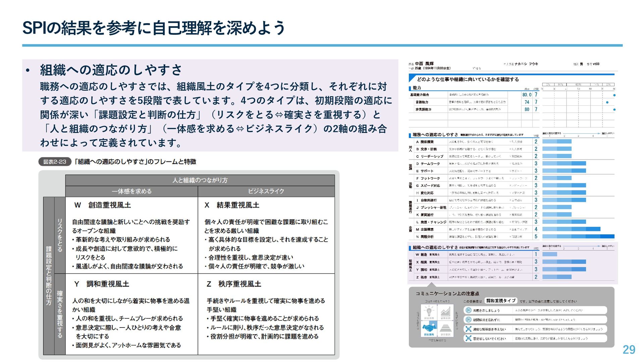This screenshot has width=644, height=362.
Task: Click the Y 調和重視風土 cell heading
Action: tap(101, 284)
